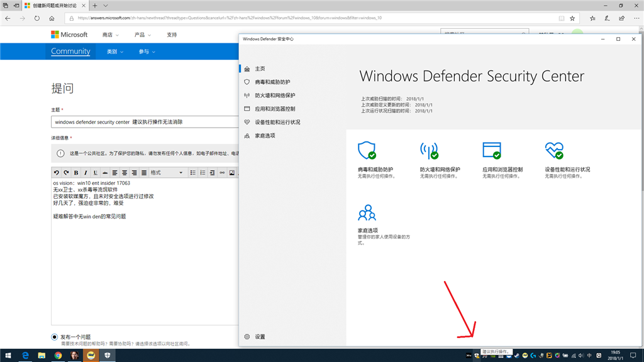Open the Family options people tile
This screenshot has height=362, width=644.
(367, 212)
